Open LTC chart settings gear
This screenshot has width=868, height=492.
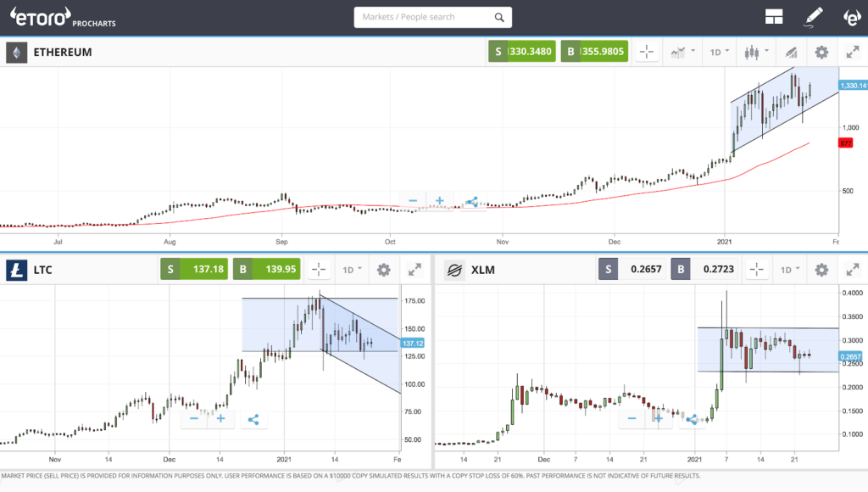coord(384,270)
